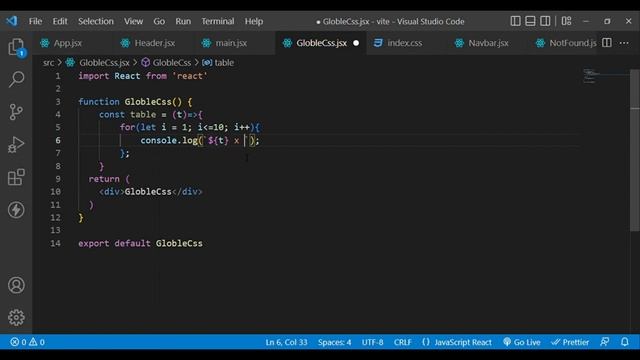Click the VS Code logo icon
Image resolution: width=640 pixels, height=360 pixels.
pyautogui.click(x=11, y=21)
